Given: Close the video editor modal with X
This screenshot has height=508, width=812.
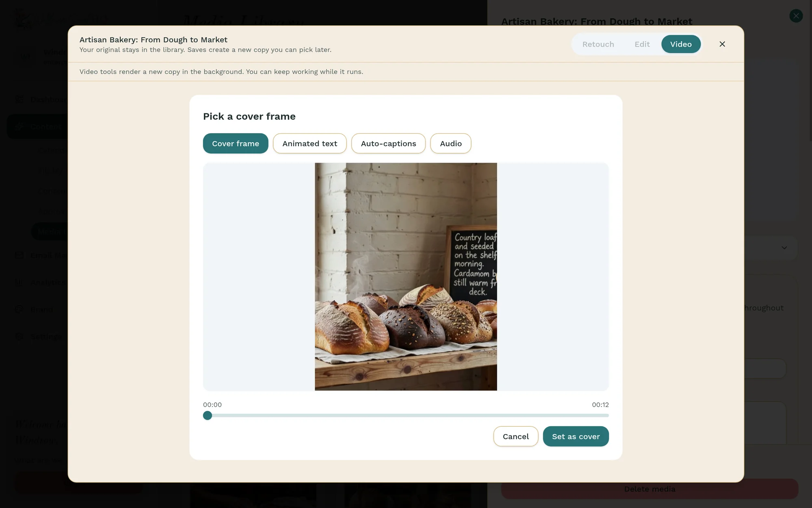Looking at the screenshot, I should pos(722,44).
